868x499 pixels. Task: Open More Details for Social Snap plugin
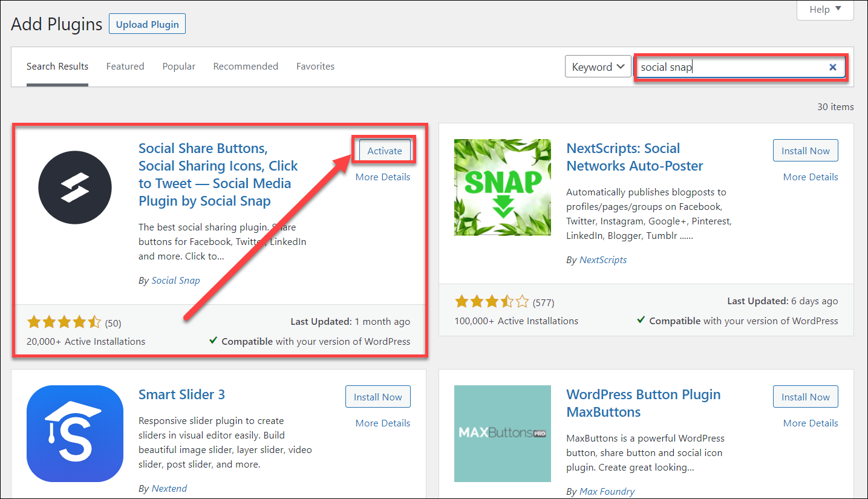(383, 177)
